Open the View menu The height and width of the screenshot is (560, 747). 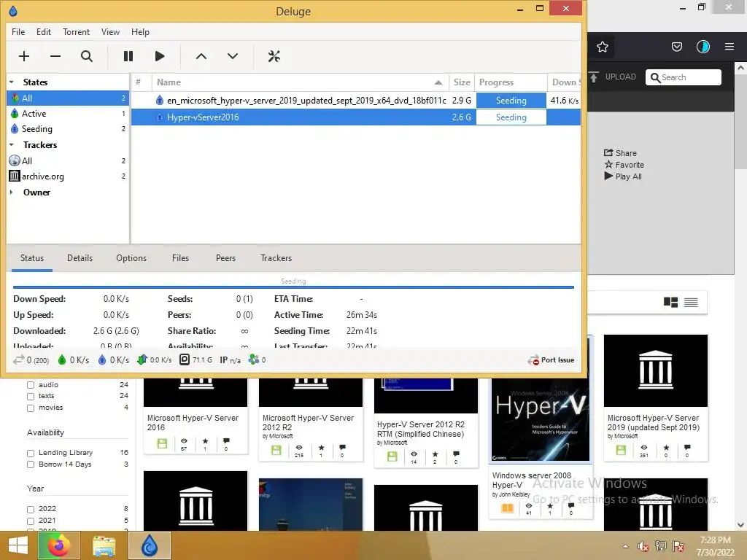coord(110,32)
